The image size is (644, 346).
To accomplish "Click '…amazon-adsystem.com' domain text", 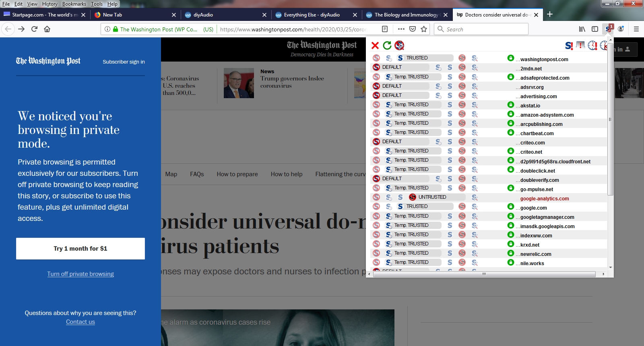I will click(x=545, y=115).
